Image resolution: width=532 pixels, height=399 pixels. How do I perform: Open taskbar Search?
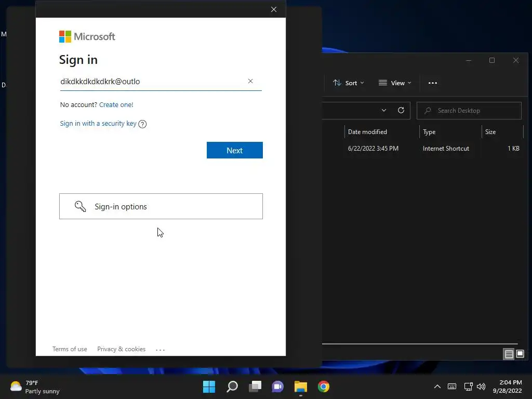point(232,387)
